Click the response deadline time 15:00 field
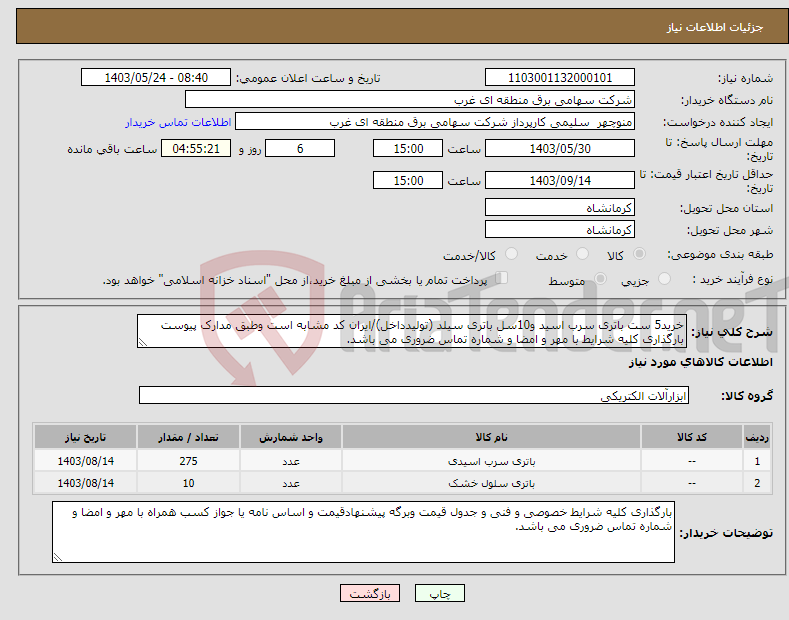Image resolution: width=789 pixels, height=620 pixels. (x=408, y=149)
